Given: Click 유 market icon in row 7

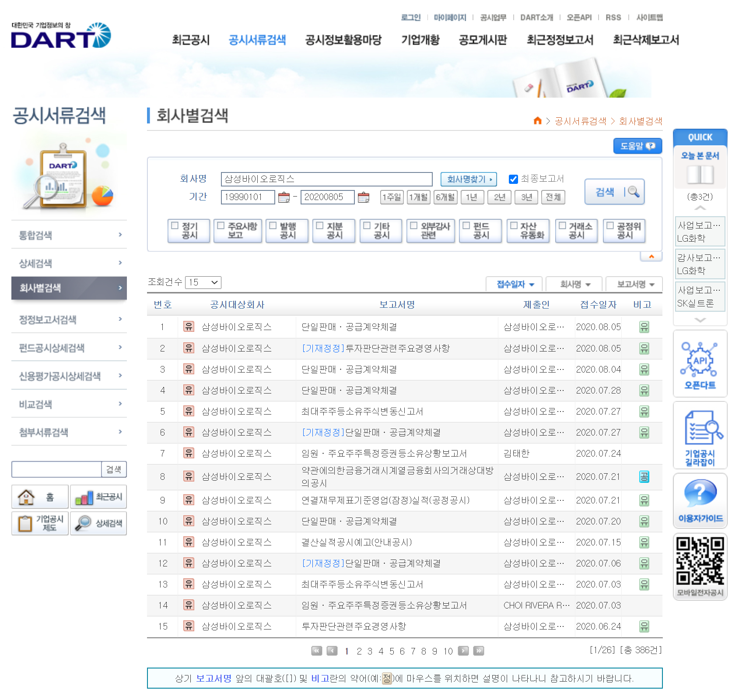Looking at the screenshot, I should (x=189, y=453).
